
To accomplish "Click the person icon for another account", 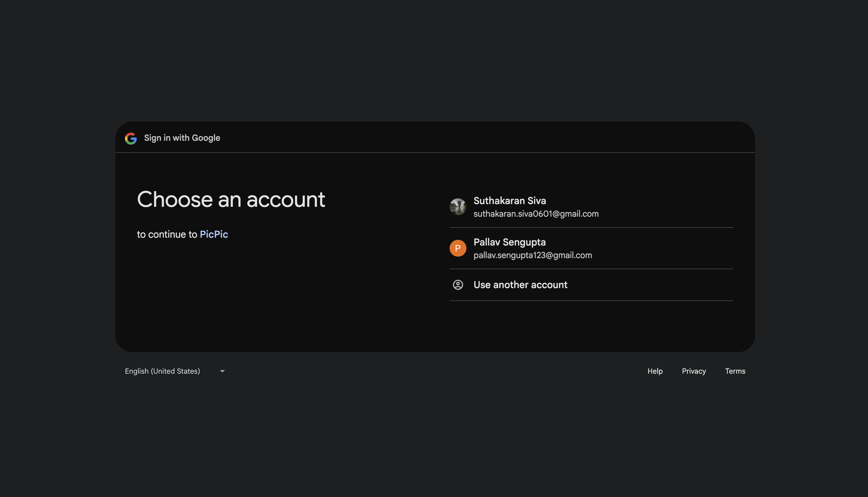I will coord(458,285).
